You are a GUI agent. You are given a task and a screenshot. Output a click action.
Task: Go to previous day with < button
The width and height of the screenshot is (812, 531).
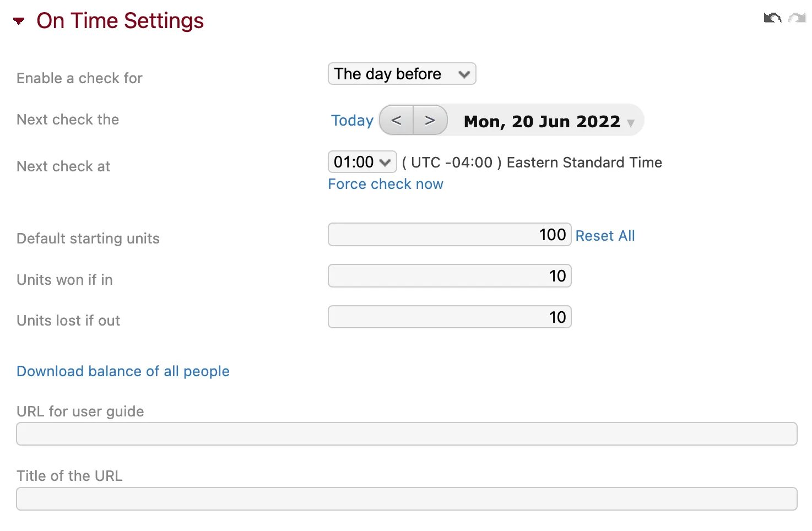[x=396, y=120]
